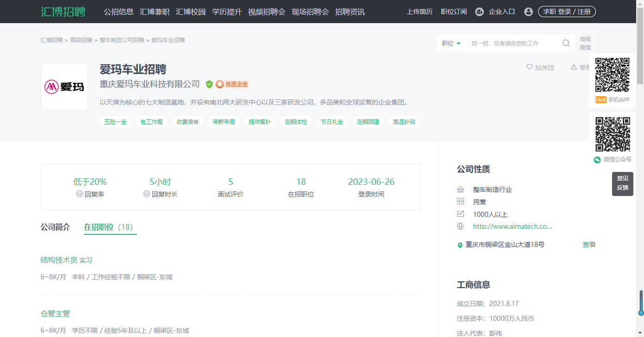
Task: Switch to the 公司简介 tab
Action: pos(56,227)
